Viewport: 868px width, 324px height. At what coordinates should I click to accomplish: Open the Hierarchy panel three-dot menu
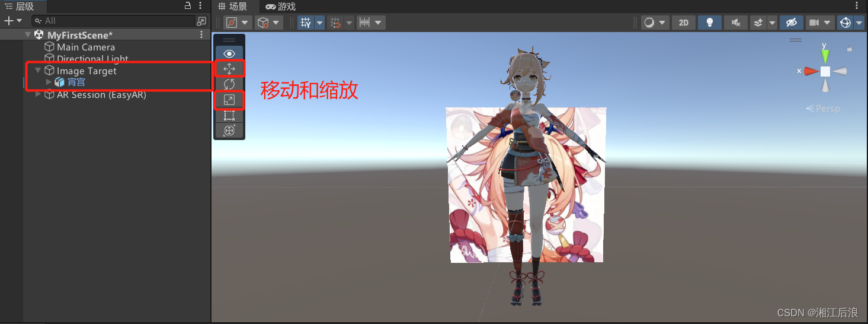coord(201,6)
